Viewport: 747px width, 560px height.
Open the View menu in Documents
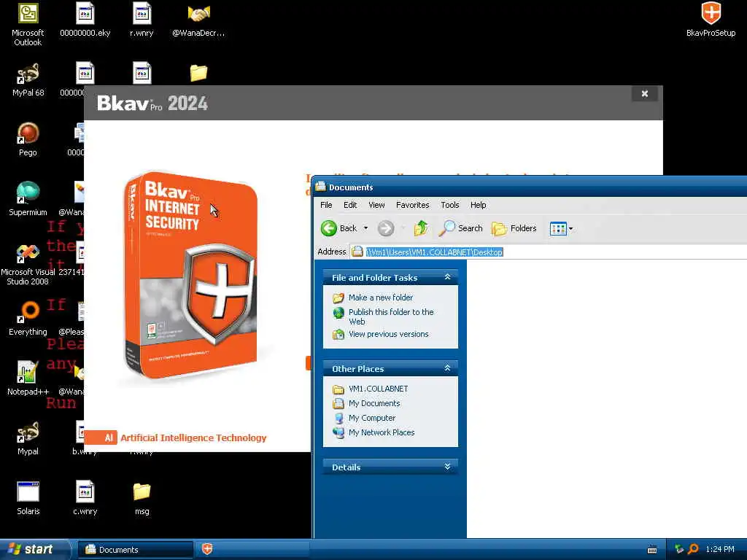(x=376, y=205)
